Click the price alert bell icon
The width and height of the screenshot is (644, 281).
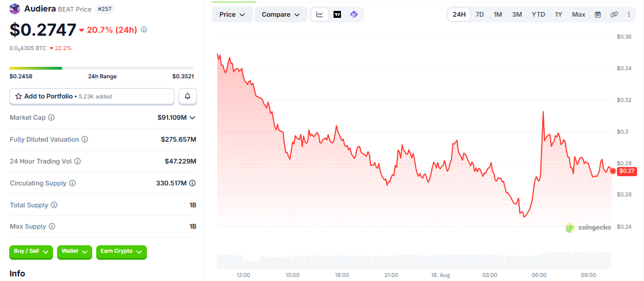tap(188, 96)
